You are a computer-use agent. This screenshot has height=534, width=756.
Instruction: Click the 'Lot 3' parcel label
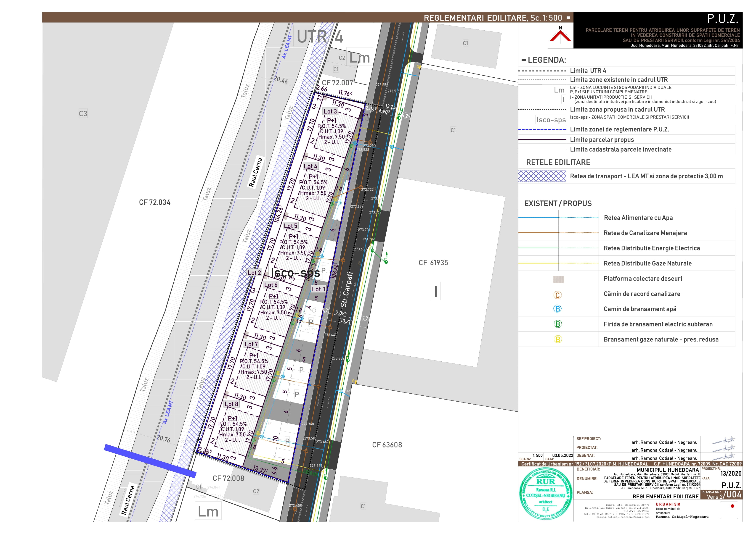(330, 112)
